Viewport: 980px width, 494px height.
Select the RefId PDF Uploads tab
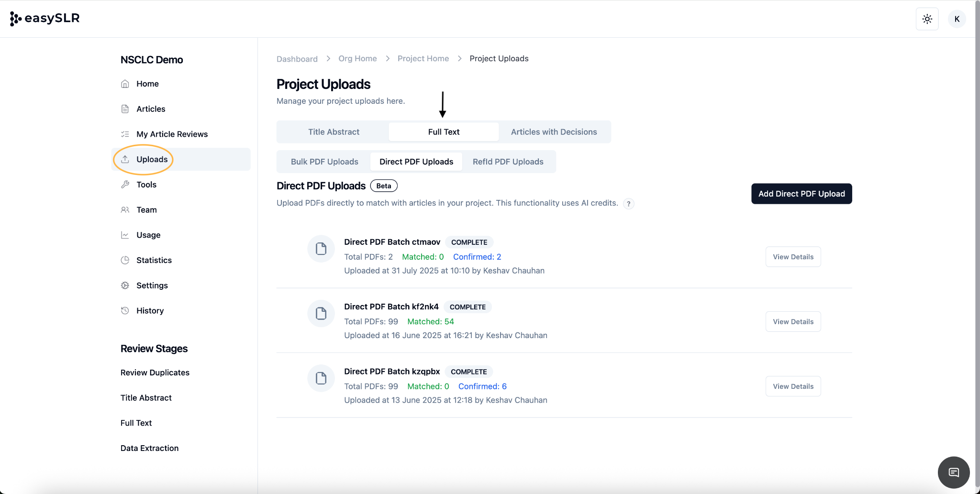508,162
